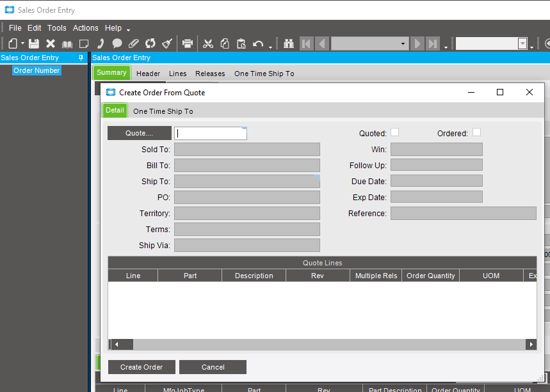Image resolution: width=550 pixels, height=392 pixels.
Task: Click the Undo arrow icon
Action: [257, 43]
